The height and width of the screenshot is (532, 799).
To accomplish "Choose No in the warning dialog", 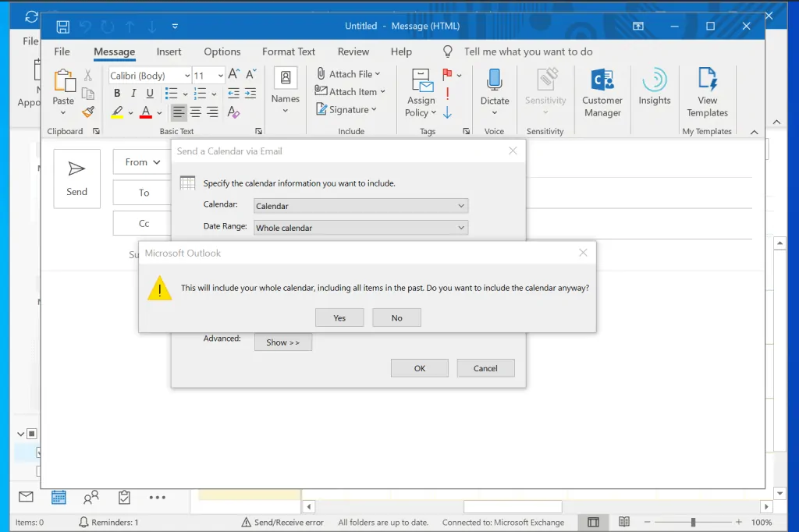I will (x=396, y=317).
